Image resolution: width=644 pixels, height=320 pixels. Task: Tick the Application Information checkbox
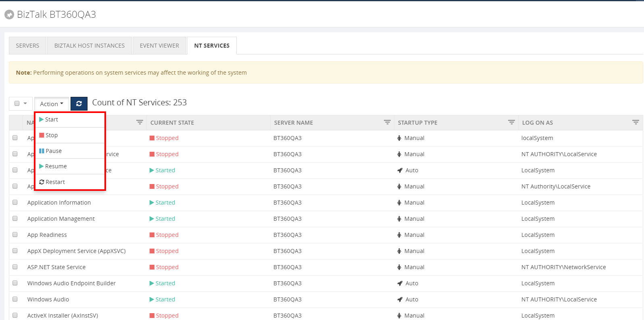coord(15,202)
